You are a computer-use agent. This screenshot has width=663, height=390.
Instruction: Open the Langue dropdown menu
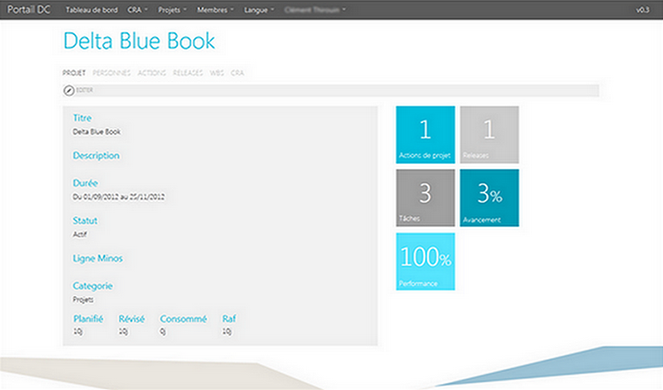click(x=259, y=10)
